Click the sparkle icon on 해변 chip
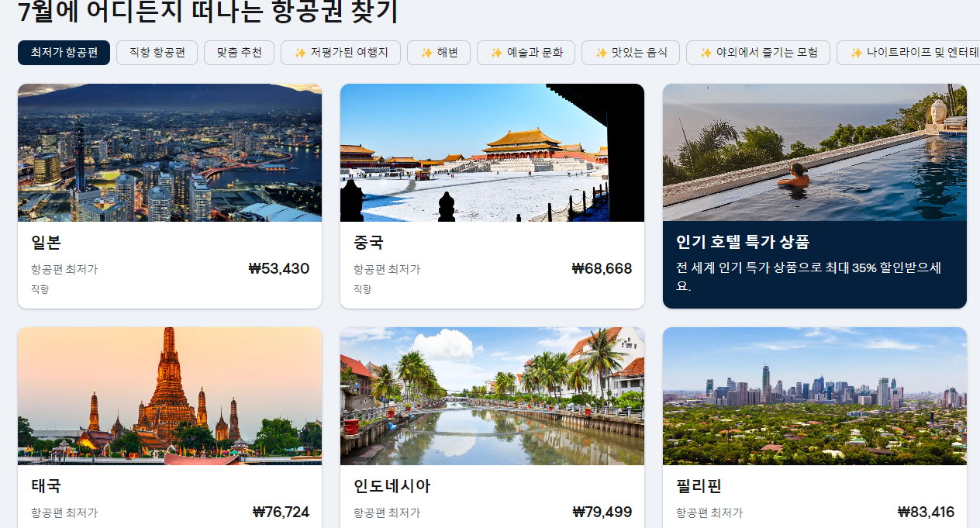Viewport: 980px width, 528px height. coord(426,53)
